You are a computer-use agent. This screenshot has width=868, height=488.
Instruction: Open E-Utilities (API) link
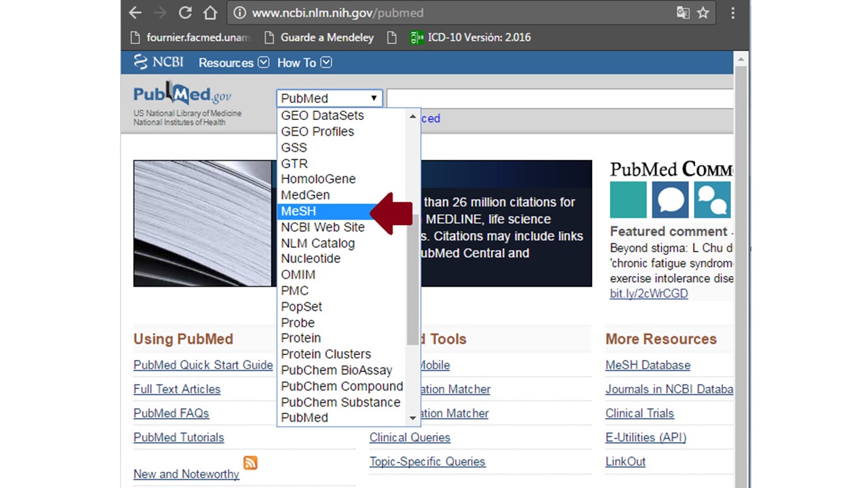[x=646, y=438]
